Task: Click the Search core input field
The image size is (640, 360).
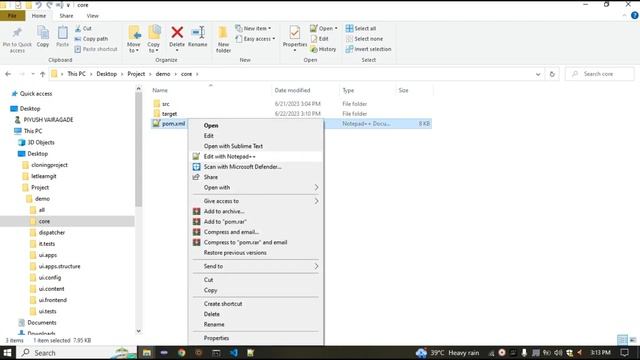Action: click(x=600, y=74)
